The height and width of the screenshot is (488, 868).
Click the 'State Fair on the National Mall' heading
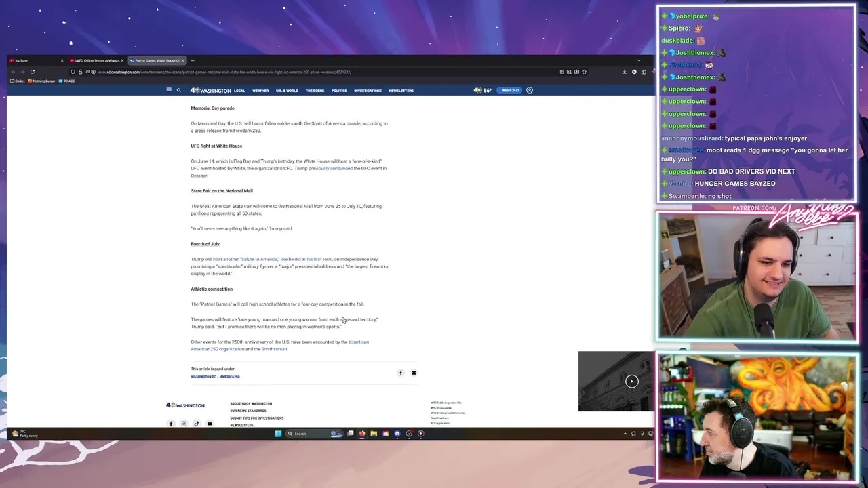222,191
